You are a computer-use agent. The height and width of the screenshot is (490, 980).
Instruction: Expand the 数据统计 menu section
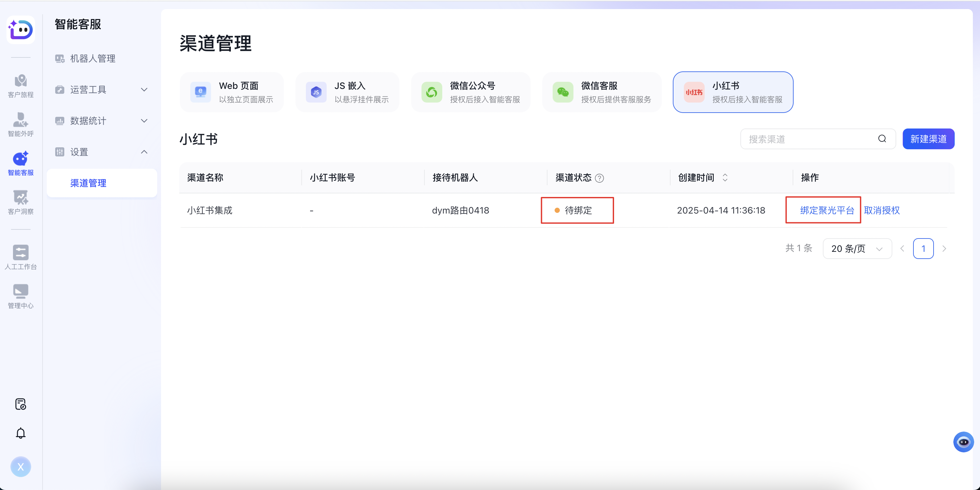pos(101,121)
